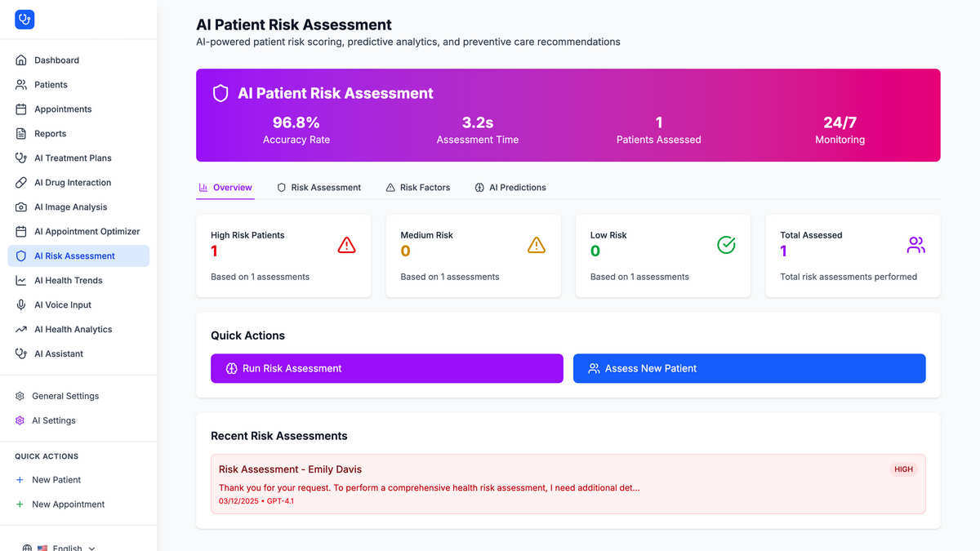This screenshot has width=980, height=551.
Task: Click the green Low Risk checkmark icon
Action: pyautogui.click(x=726, y=245)
